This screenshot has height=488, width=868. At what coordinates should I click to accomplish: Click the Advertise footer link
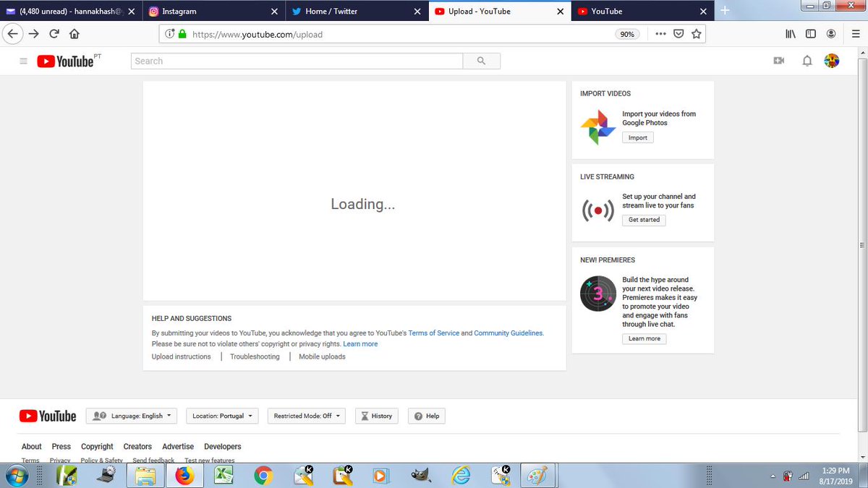(x=178, y=447)
